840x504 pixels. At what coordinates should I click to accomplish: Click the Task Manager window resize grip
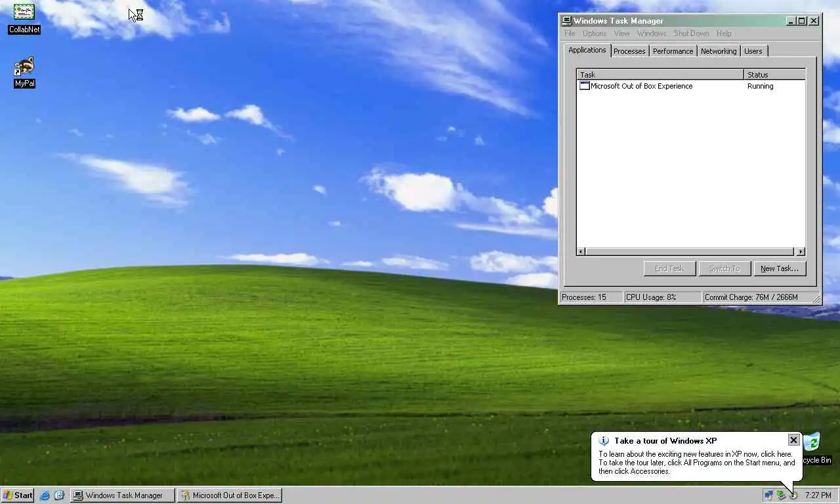point(816,299)
